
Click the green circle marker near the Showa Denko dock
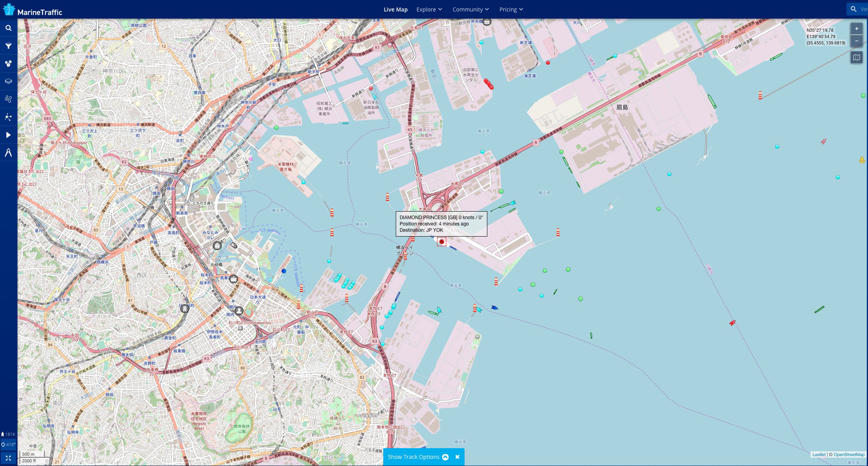(x=276, y=128)
